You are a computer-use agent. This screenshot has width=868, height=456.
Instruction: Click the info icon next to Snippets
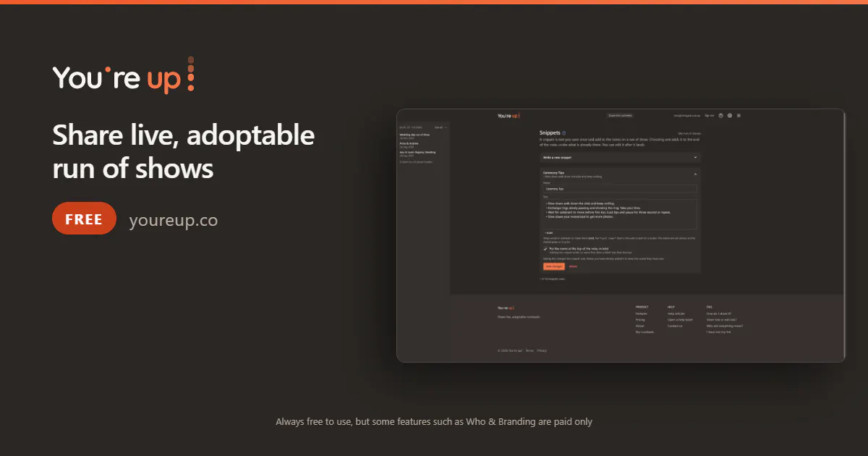[x=564, y=133]
